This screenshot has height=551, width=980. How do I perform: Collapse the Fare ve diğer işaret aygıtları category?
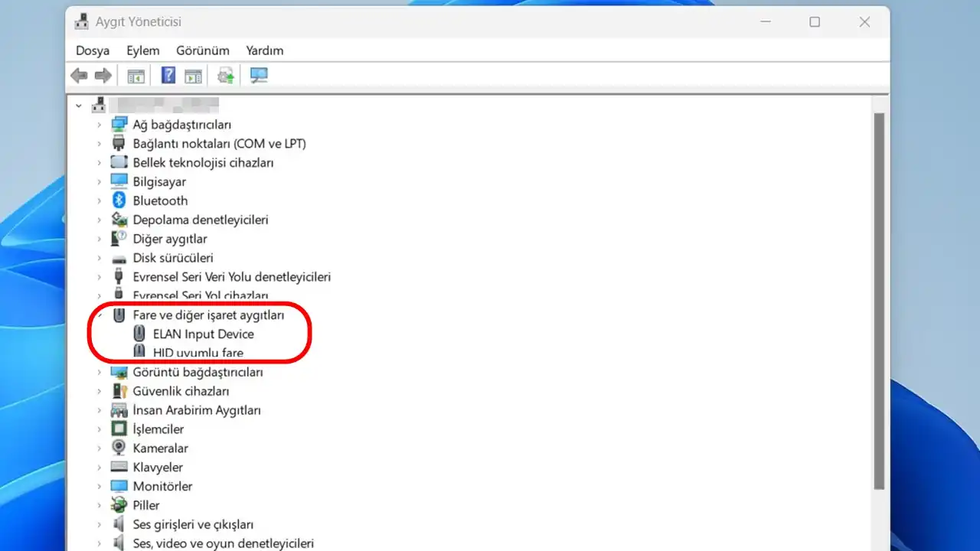point(101,315)
